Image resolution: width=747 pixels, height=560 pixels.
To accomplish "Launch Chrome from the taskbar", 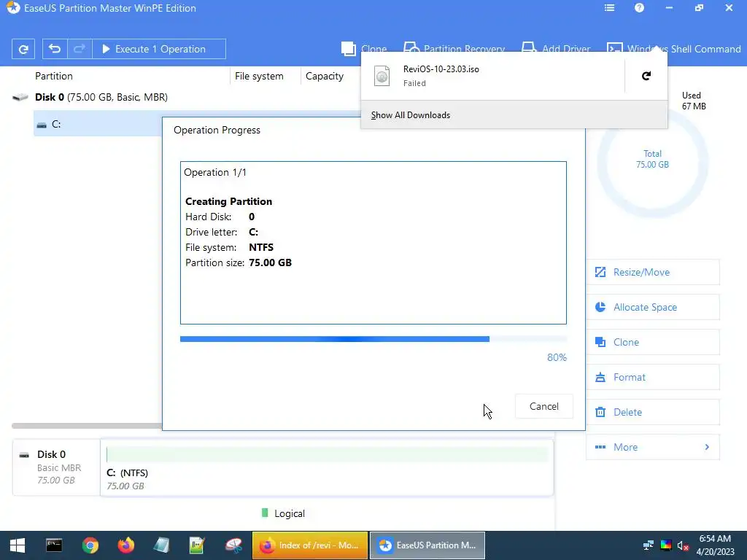I will pyautogui.click(x=90, y=545).
